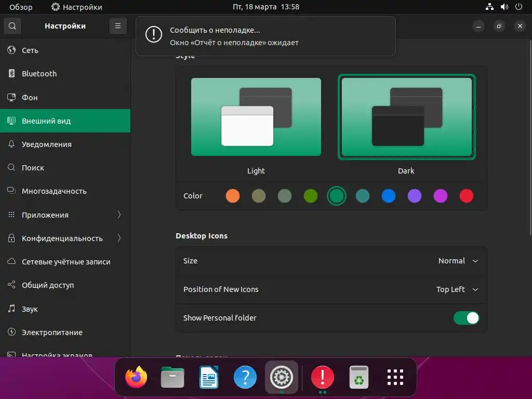Click the Settings gear in the dock
Image resolution: width=532 pixels, height=399 pixels.
point(281,377)
